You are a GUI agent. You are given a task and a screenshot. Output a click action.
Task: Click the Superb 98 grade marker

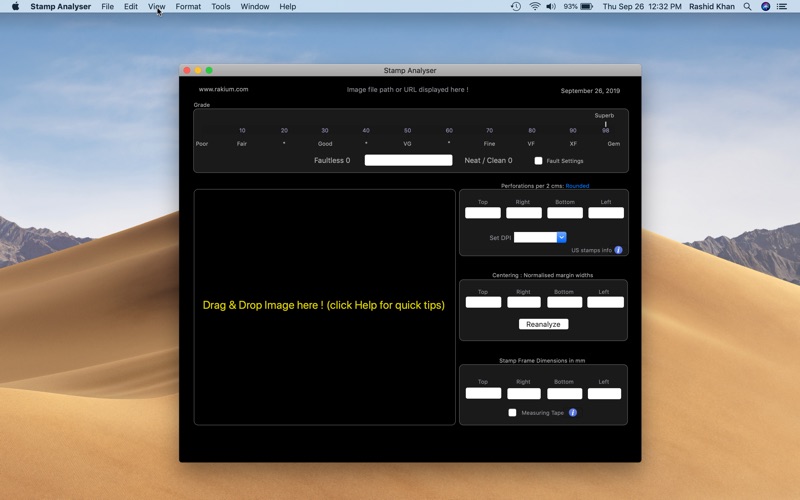coord(605,123)
